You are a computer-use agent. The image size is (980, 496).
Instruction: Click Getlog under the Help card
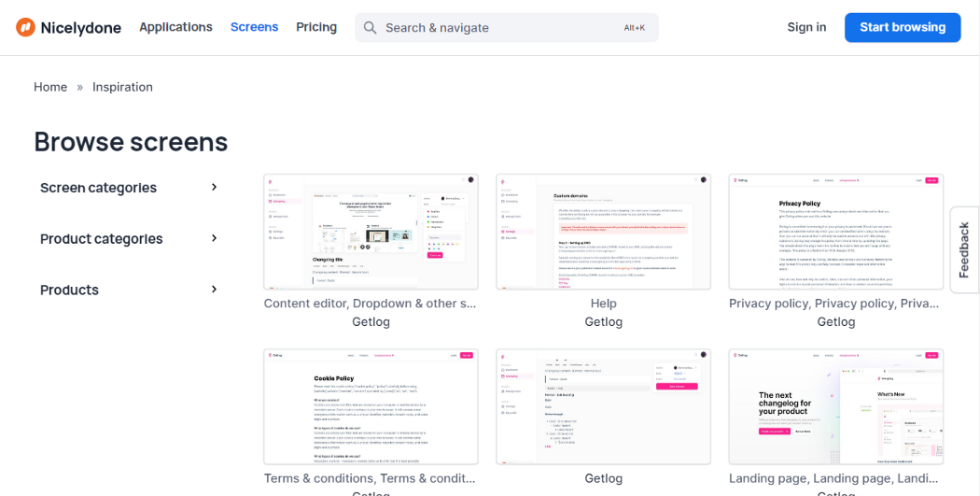[604, 322]
